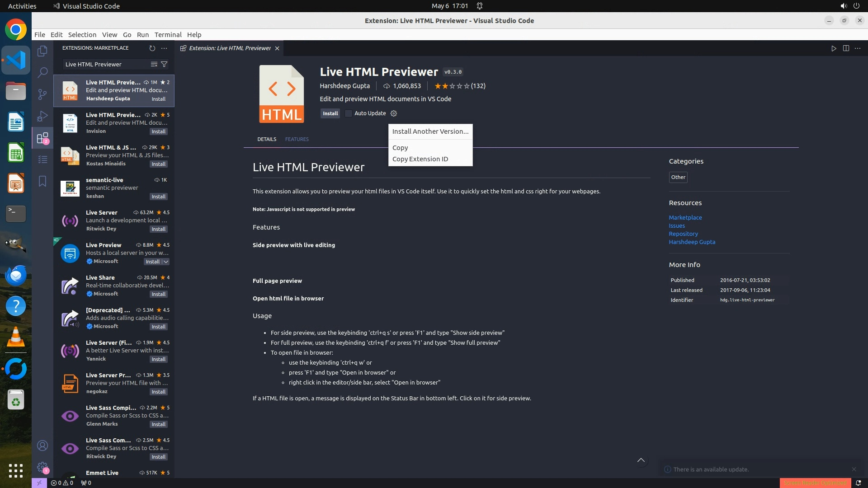868x488 pixels.
Task: Open the Search view icon
Action: [x=42, y=72]
